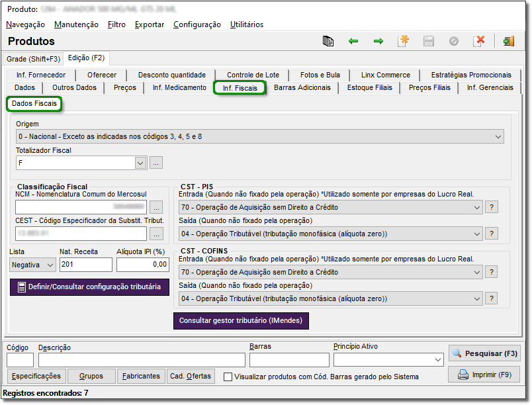
Task: Click help button for PIS Entrada
Action: tap(492, 207)
